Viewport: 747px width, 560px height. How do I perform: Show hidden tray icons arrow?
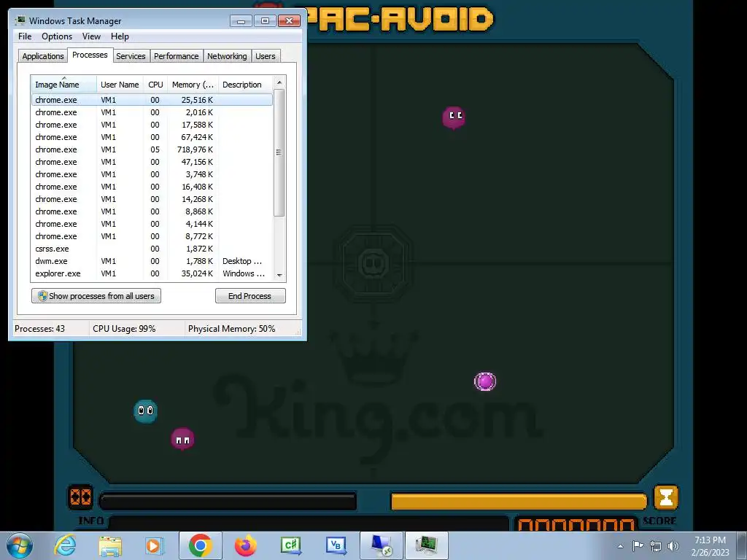coord(620,546)
